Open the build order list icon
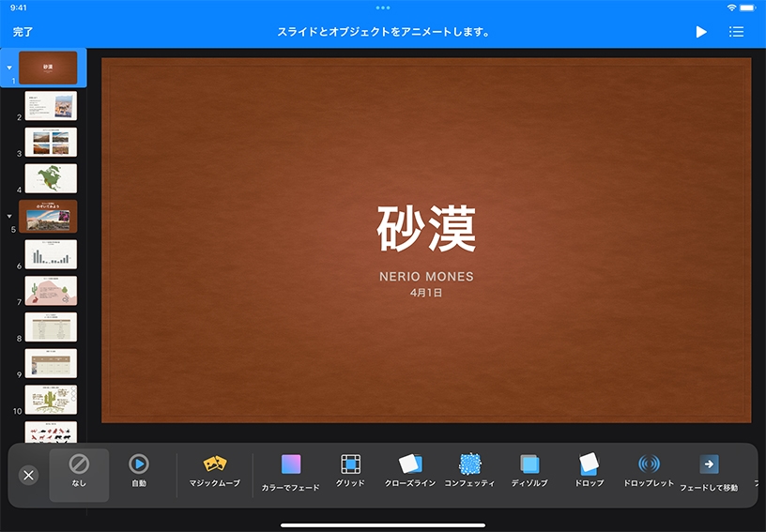Viewport: 766px width, 532px height. 737,32
